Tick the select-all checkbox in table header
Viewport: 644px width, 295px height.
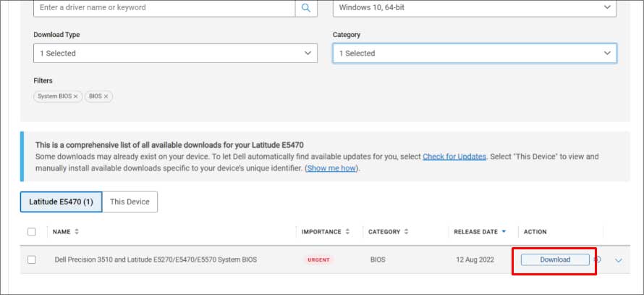tap(31, 232)
